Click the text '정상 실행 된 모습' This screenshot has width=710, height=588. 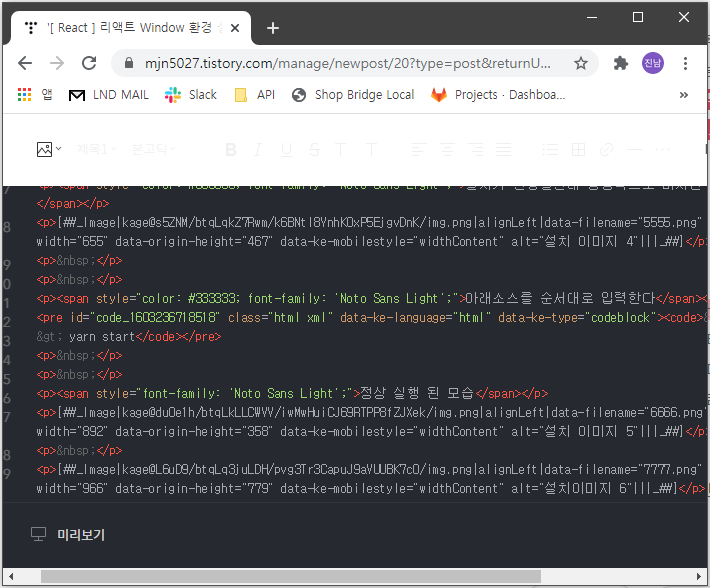416,393
